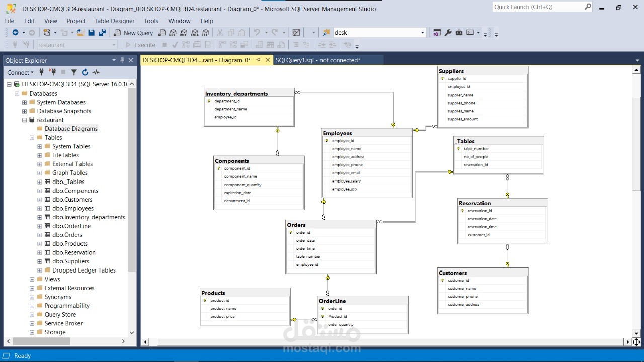The height and width of the screenshot is (362, 644).
Task: Open the Tools menu
Action: [x=151, y=21]
